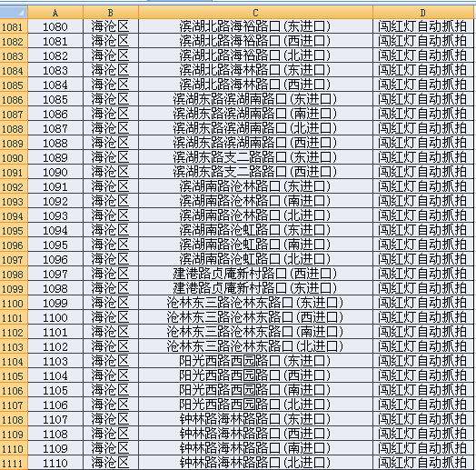Screen dimensions: 476x470
Task: Click cell 滨湖北路海裕路口(北进口)
Action: tap(255, 55)
